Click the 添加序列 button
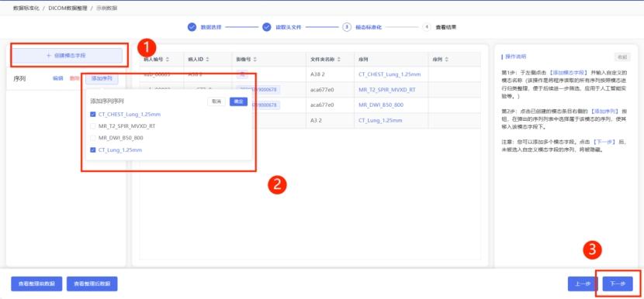Screen dimensions: 644x299 point(102,78)
